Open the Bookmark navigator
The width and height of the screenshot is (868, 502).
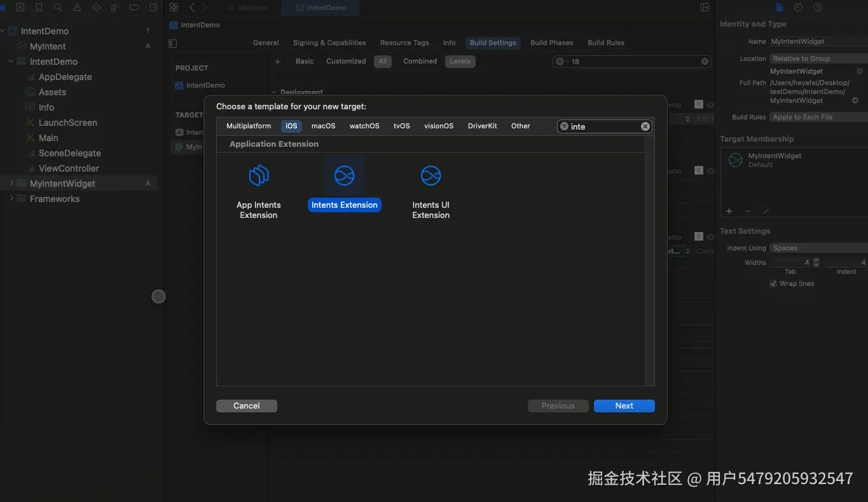[x=39, y=7]
